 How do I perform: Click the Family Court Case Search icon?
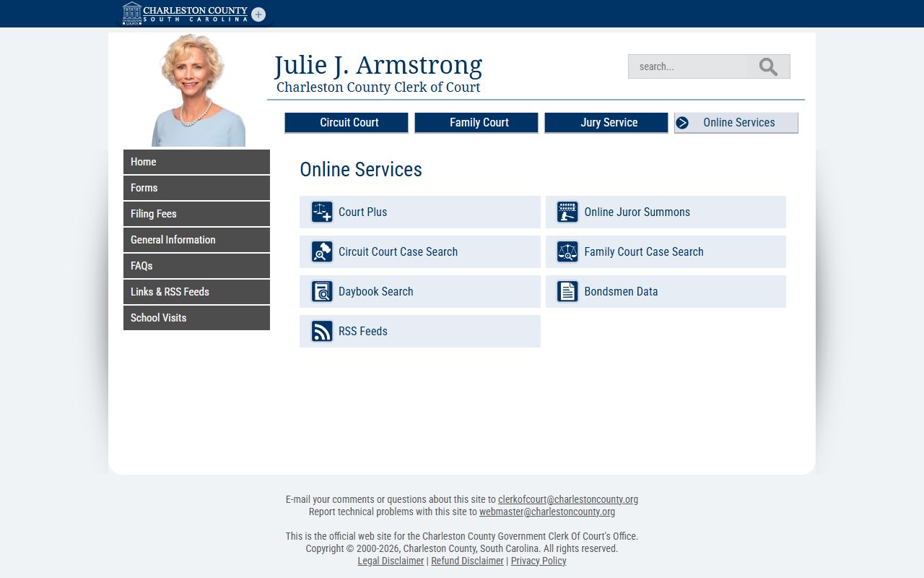(x=567, y=251)
